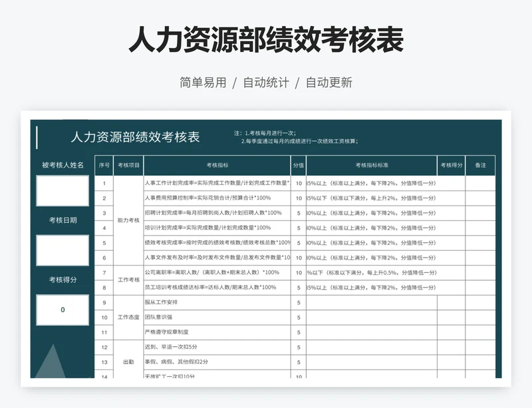Image resolution: width=532 pixels, height=408 pixels.
Task: Click the note 2.每季度通过每月的成绩进行一次绩效工资核算
Action: [x=300, y=141]
